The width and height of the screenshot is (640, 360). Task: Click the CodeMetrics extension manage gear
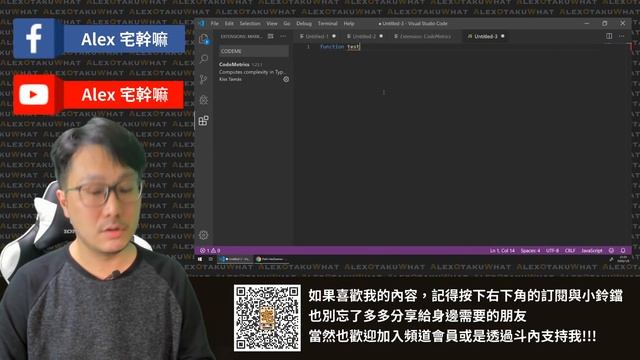(x=286, y=79)
